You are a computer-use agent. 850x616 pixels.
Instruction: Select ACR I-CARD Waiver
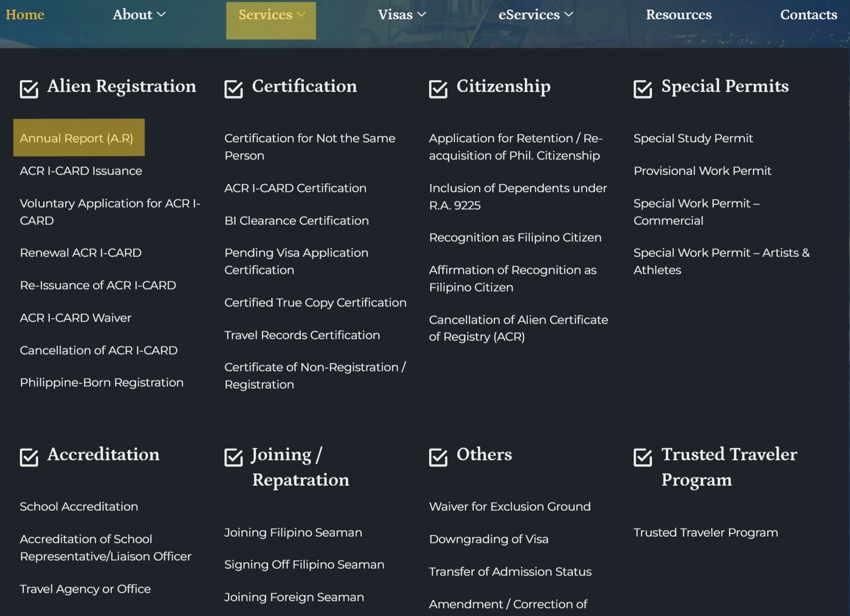pos(75,318)
